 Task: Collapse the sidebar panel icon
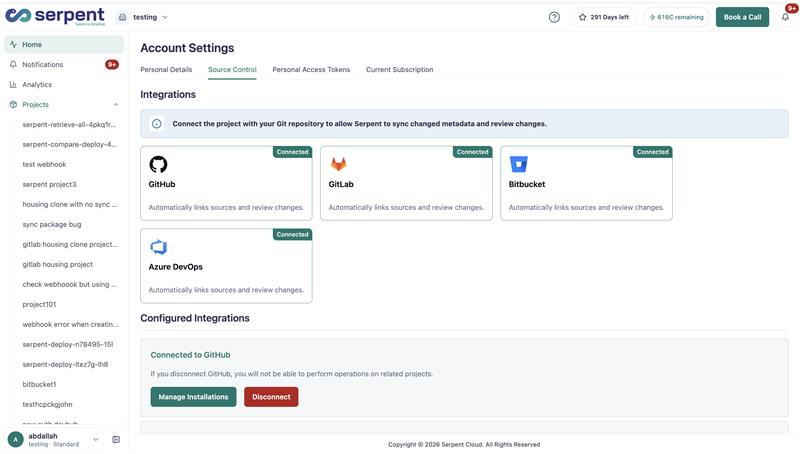116,439
